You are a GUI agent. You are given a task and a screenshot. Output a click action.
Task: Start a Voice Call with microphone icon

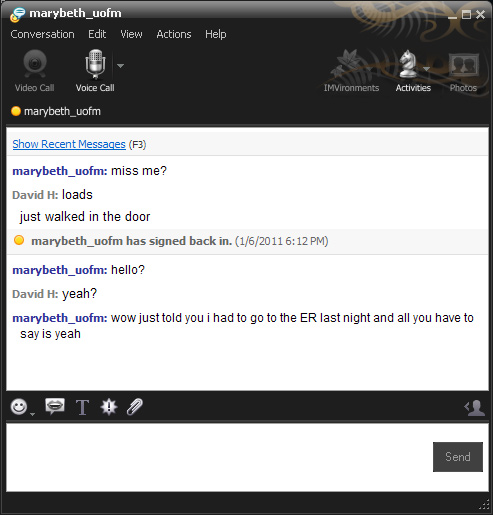coord(95,71)
